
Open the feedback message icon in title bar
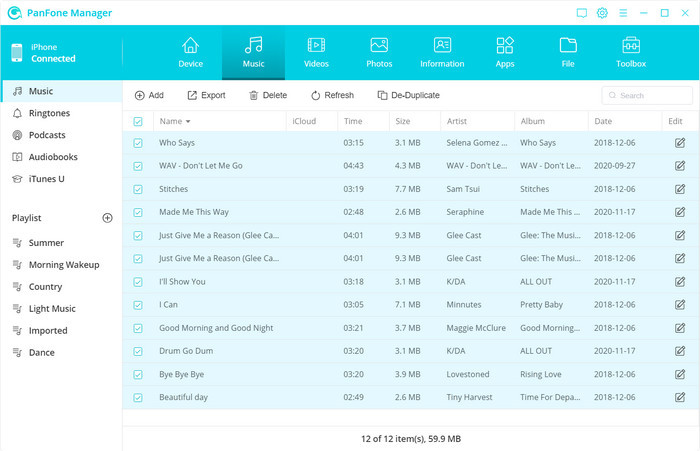tap(582, 13)
